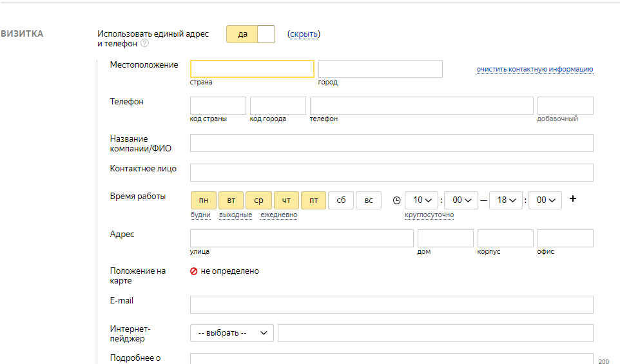Click the Время работы label
620x364 pixels.
tap(138, 196)
